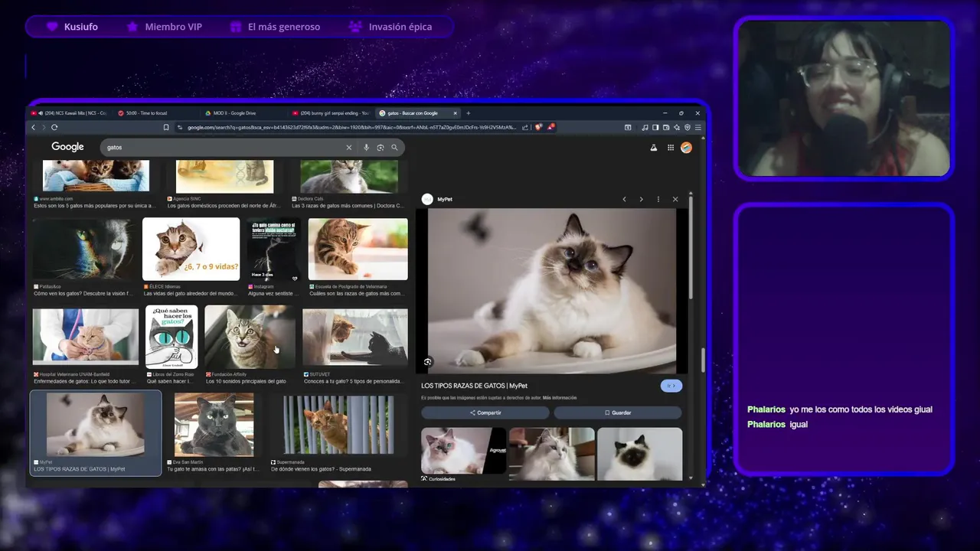Click the Lens icon on the preview image
This screenshot has height=551, width=980.
click(428, 362)
